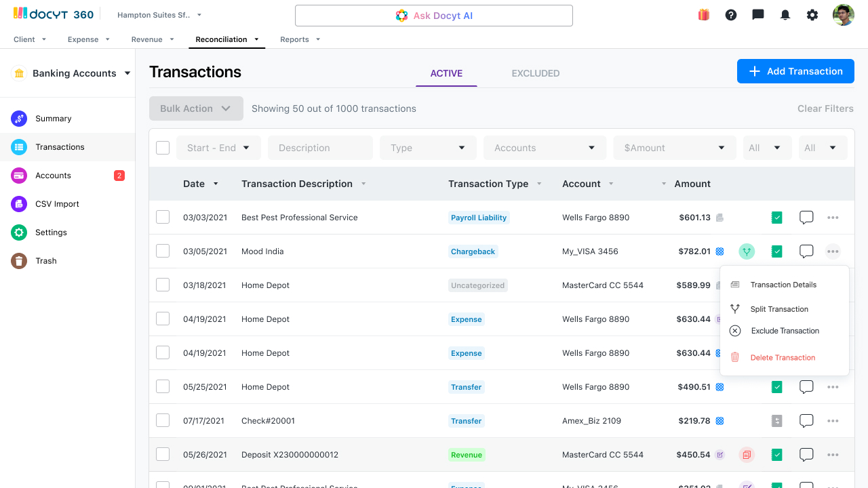Screen dimensions: 868x488
Task: Click the Docyt 360 logo
Action: click(x=53, y=14)
